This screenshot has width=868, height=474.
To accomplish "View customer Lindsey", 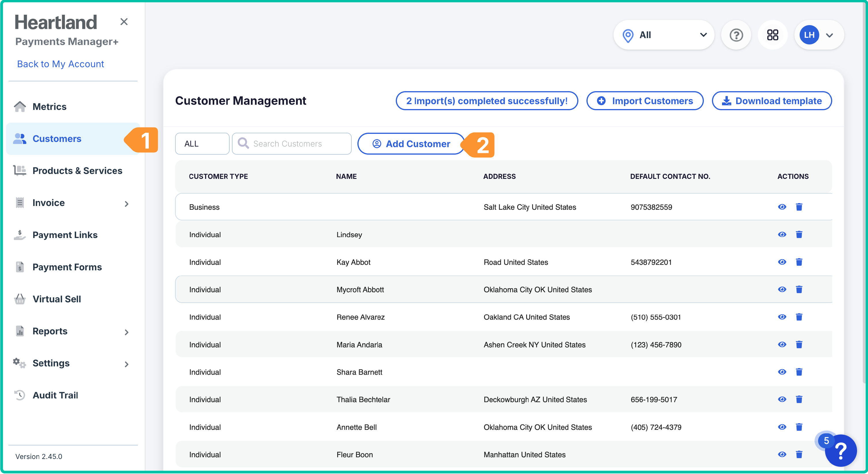I will (782, 235).
